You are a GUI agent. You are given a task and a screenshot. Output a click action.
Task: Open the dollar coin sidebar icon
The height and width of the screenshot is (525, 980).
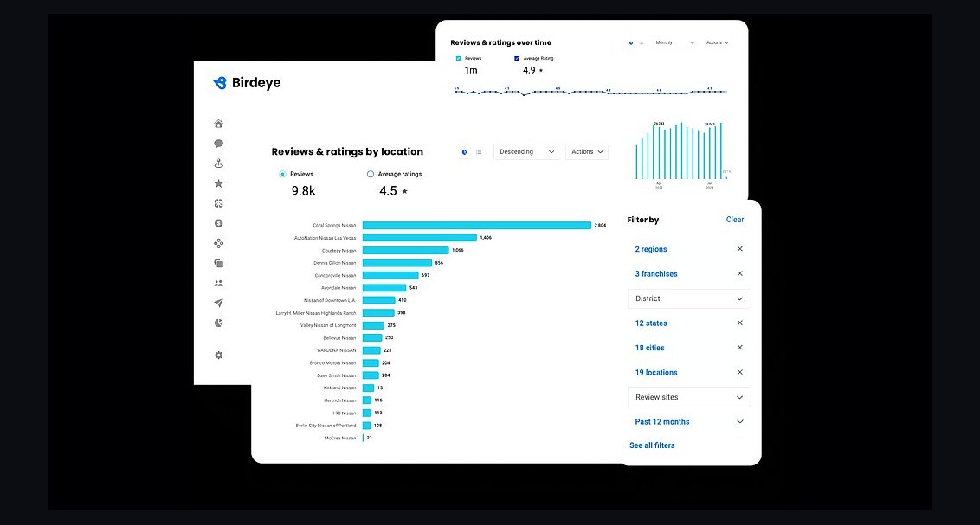coord(219,223)
